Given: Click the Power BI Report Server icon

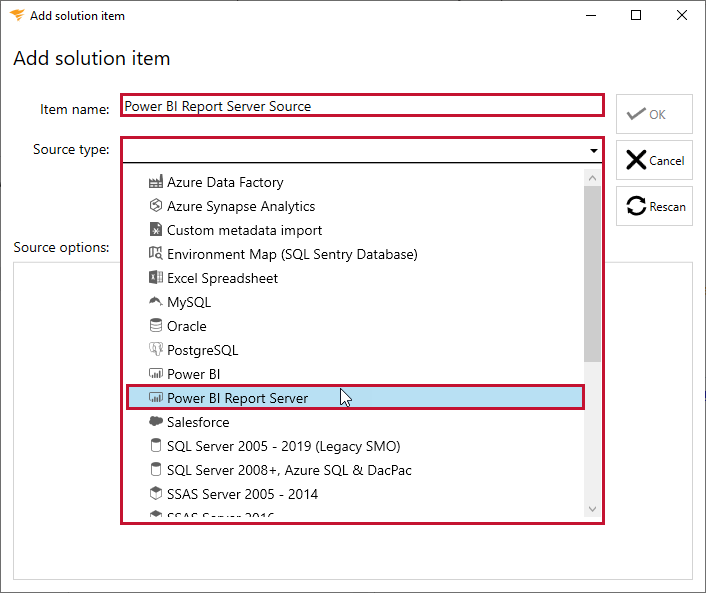Looking at the screenshot, I should click(155, 398).
